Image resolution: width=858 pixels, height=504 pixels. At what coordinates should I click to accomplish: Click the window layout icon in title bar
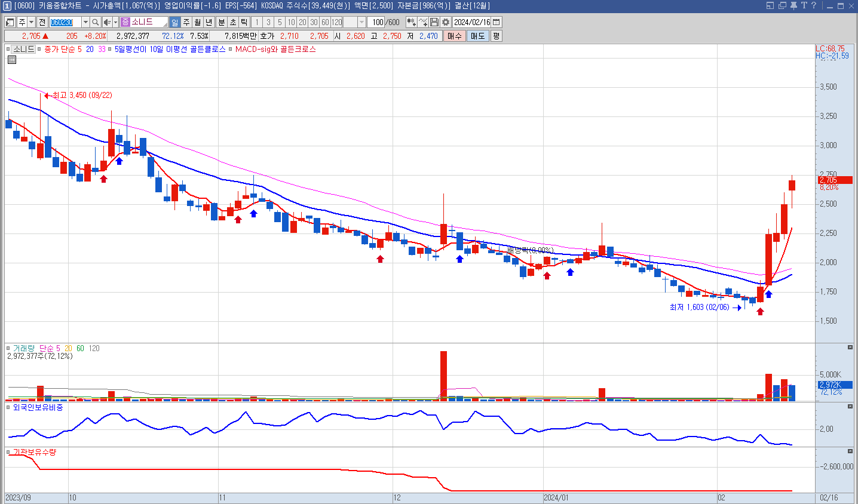click(x=770, y=5)
